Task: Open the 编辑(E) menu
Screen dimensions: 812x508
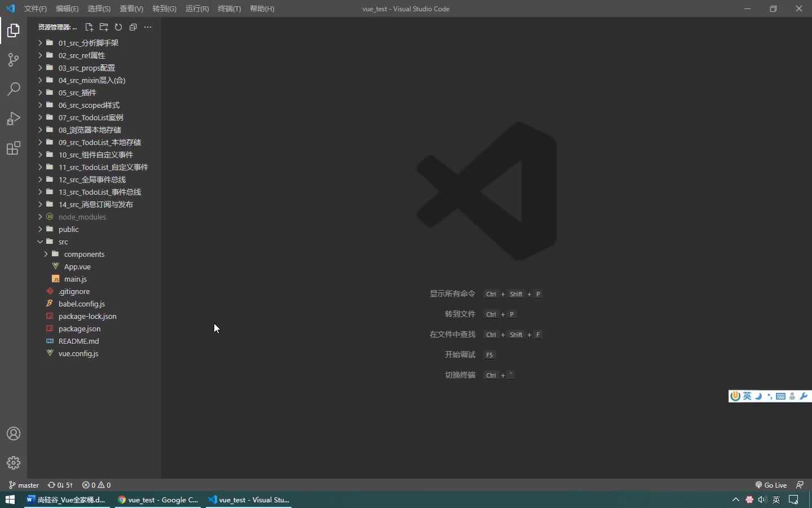Action: point(67,8)
